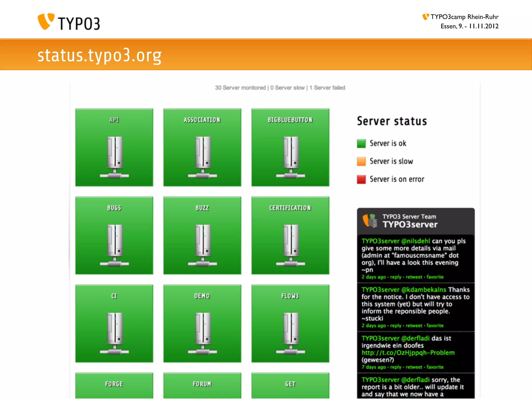Open the ASSOCIATION server tile icon
Viewport: 532px width, 399px height.
point(203,158)
